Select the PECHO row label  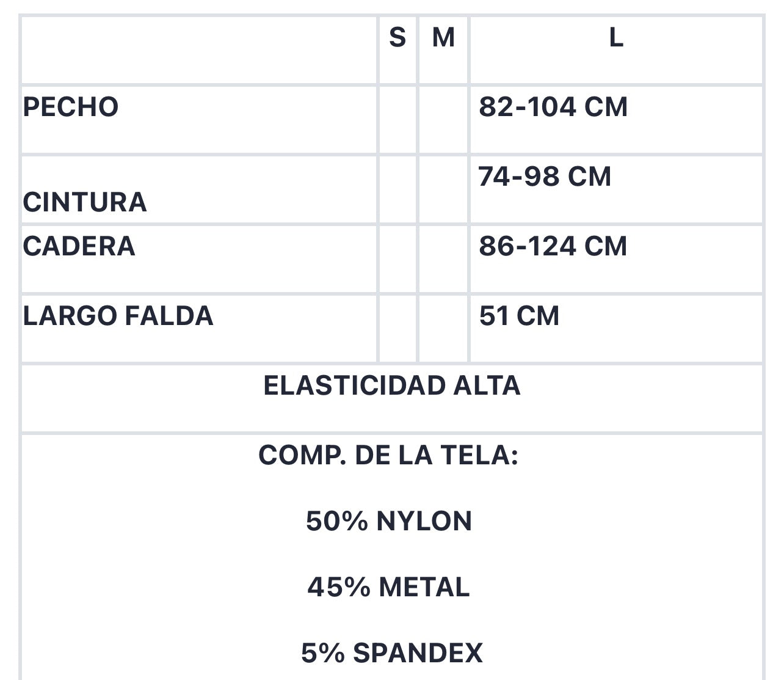click(71, 107)
